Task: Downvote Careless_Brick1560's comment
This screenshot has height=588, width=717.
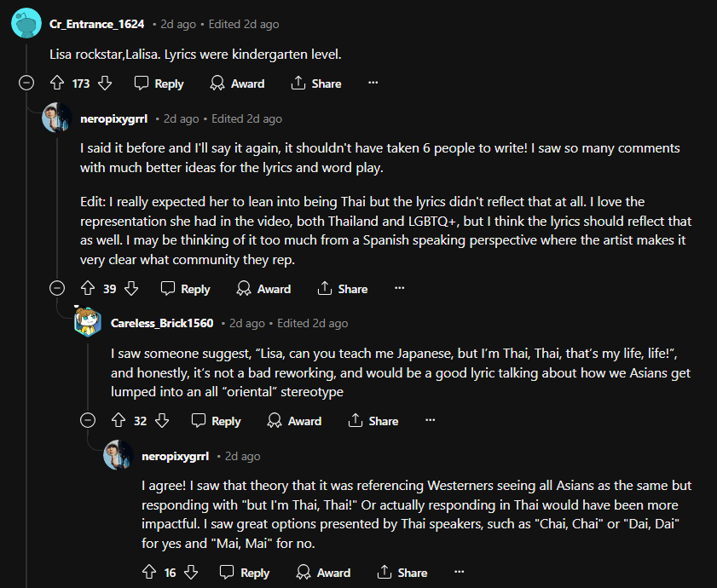Action: (162, 421)
